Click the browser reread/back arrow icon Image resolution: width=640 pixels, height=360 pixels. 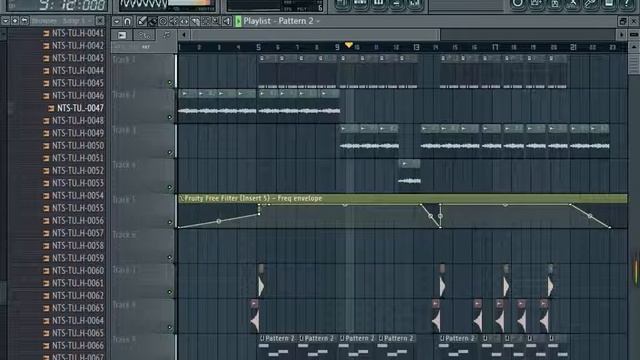pos(24,20)
